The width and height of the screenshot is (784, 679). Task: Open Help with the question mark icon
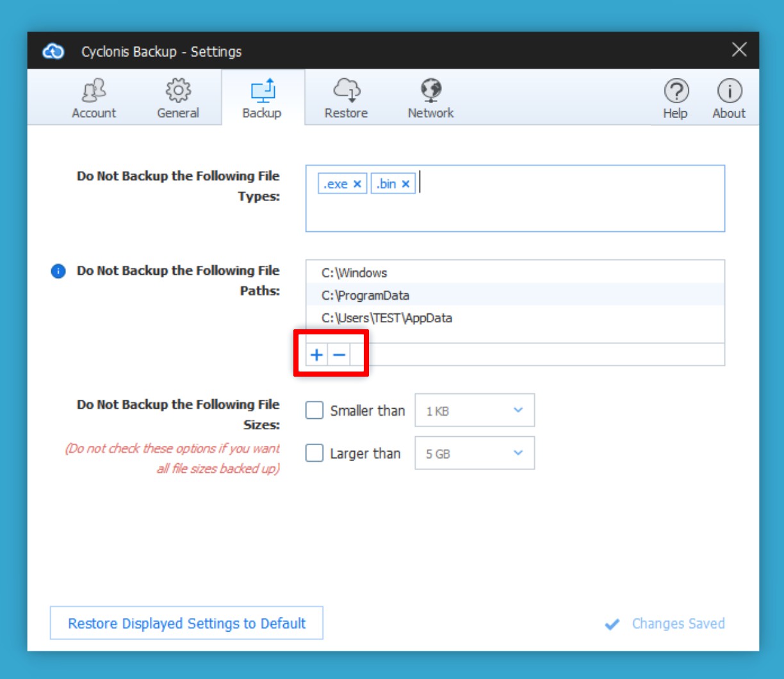pos(675,99)
